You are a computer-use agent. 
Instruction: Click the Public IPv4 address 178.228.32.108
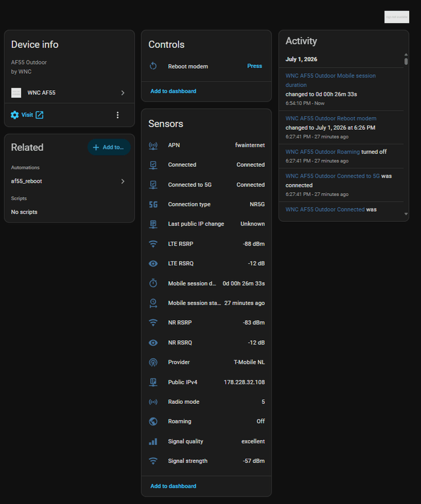pyautogui.click(x=245, y=382)
